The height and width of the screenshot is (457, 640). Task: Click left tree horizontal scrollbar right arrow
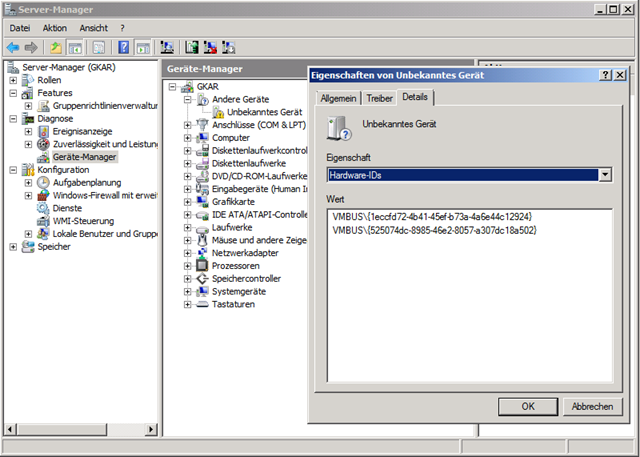coord(151,429)
